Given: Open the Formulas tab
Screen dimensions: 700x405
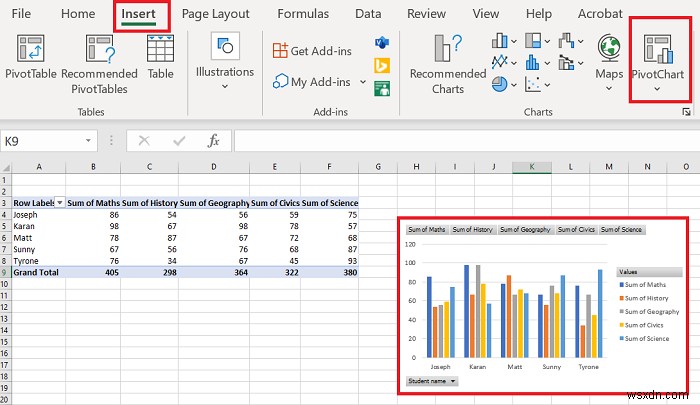Looking at the screenshot, I should click(x=303, y=14).
